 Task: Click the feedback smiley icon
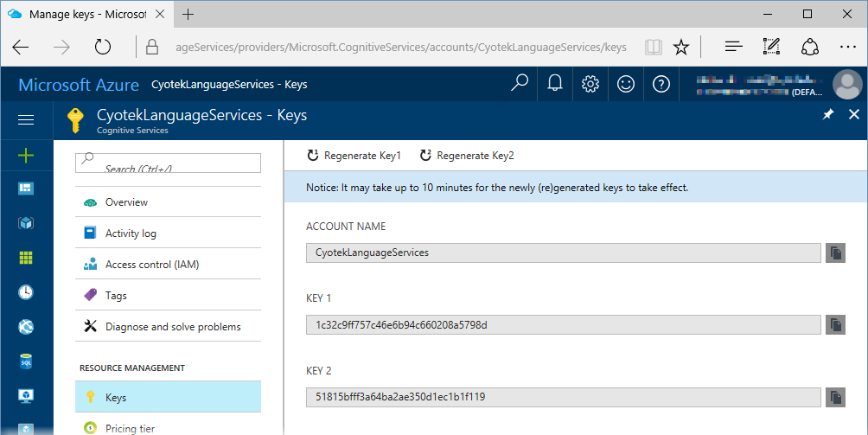[x=626, y=84]
